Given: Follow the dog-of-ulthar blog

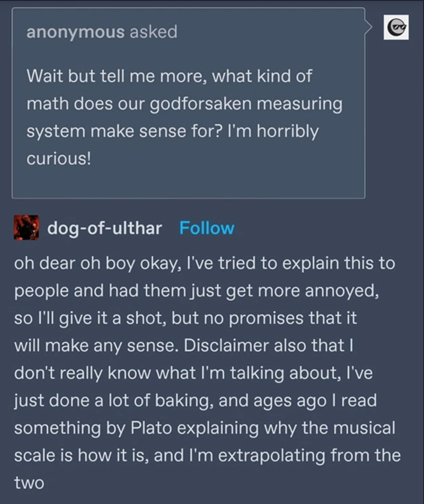Looking at the screenshot, I should pos(207,228).
